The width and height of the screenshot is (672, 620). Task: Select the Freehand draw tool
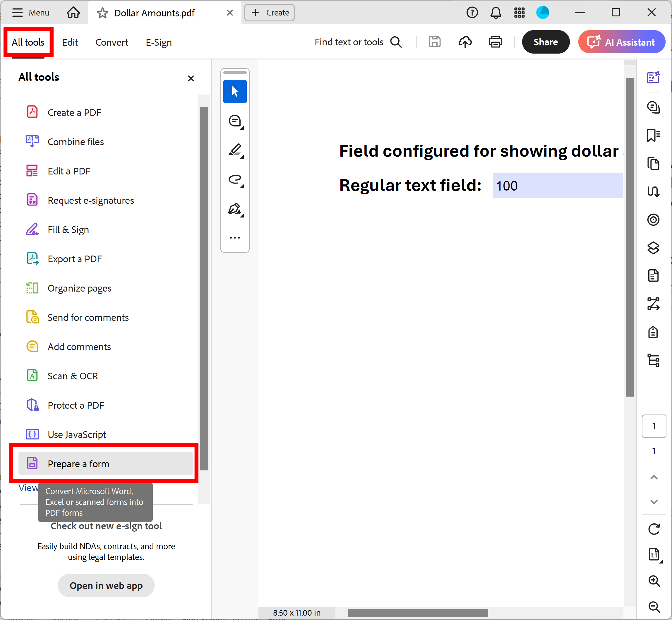[235, 180]
